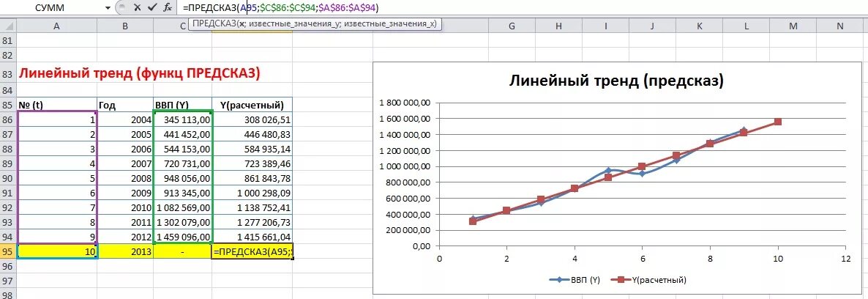Select cell with value 1 277 206,73

click(252, 223)
